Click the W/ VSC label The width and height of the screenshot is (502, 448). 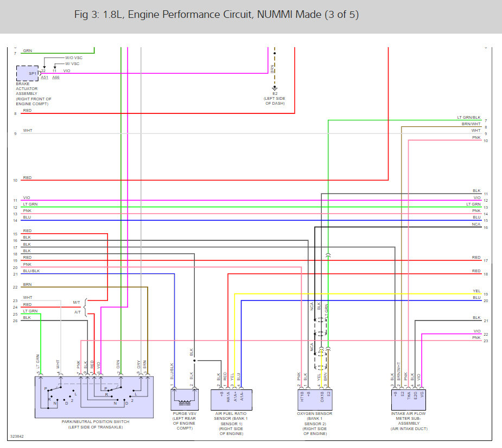click(72, 63)
